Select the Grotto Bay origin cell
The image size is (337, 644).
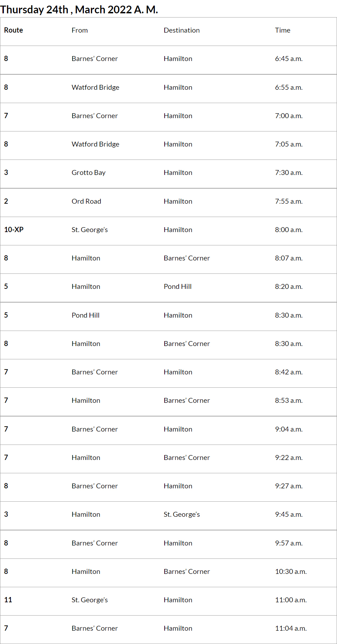point(88,173)
